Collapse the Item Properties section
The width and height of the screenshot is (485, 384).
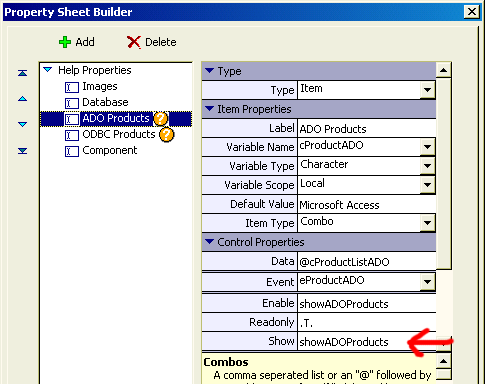pyautogui.click(x=209, y=109)
